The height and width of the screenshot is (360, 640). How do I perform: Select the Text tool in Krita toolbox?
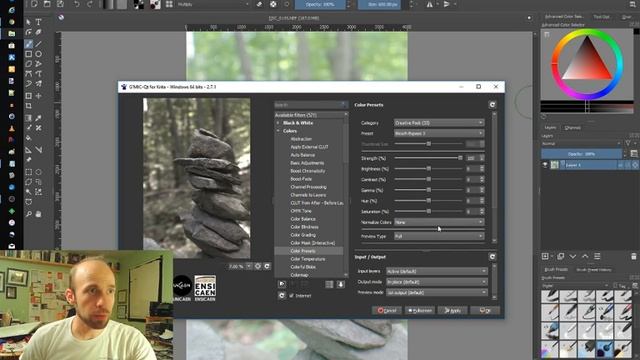pyautogui.click(x=38, y=22)
